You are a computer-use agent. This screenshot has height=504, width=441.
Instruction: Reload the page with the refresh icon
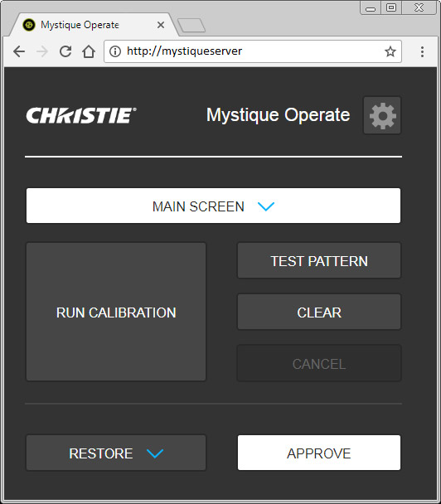pyautogui.click(x=65, y=51)
